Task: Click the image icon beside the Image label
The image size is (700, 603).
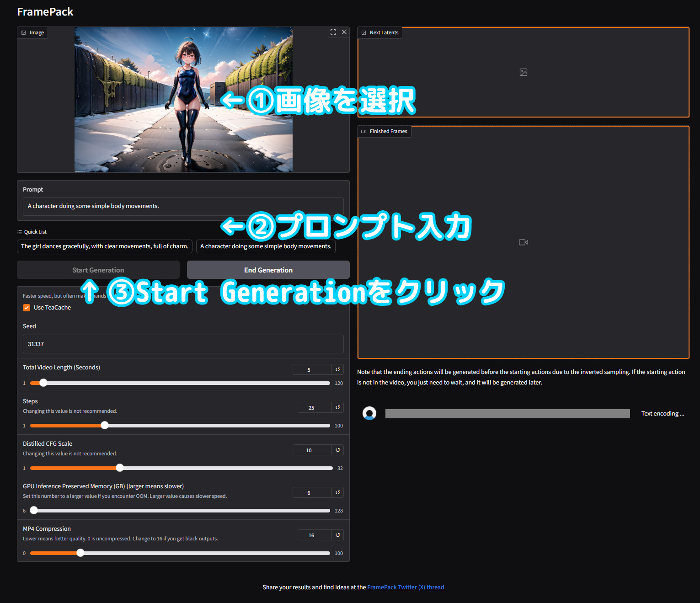Action: pos(24,32)
